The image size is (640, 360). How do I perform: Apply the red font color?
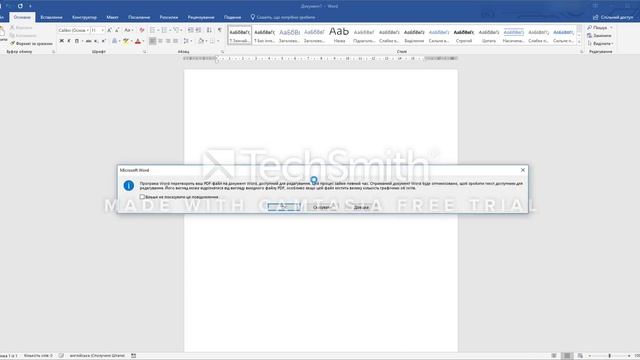(x=138, y=41)
